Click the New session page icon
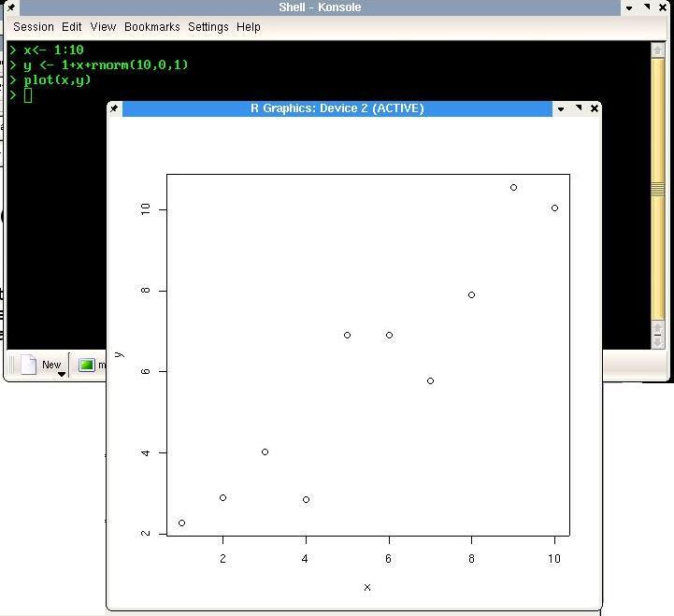674x616 pixels. pos(29,365)
